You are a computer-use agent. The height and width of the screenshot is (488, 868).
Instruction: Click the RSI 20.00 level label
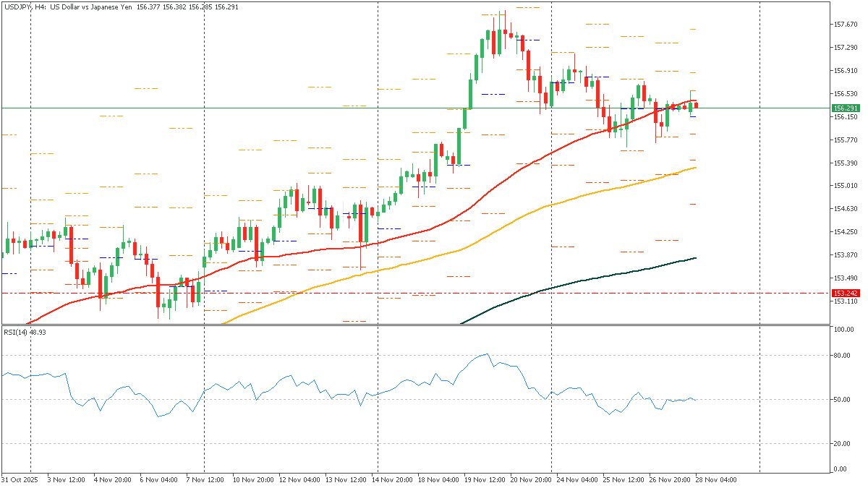(842, 443)
